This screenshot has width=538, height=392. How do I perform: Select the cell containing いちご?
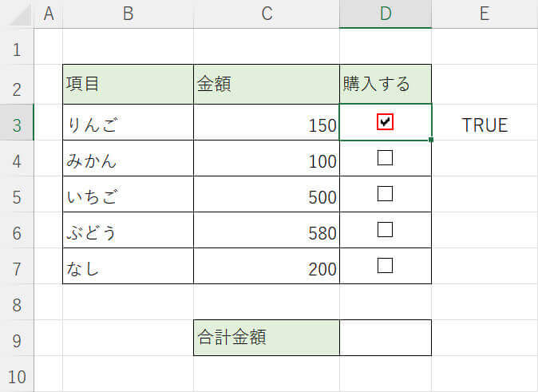(128, 196)
